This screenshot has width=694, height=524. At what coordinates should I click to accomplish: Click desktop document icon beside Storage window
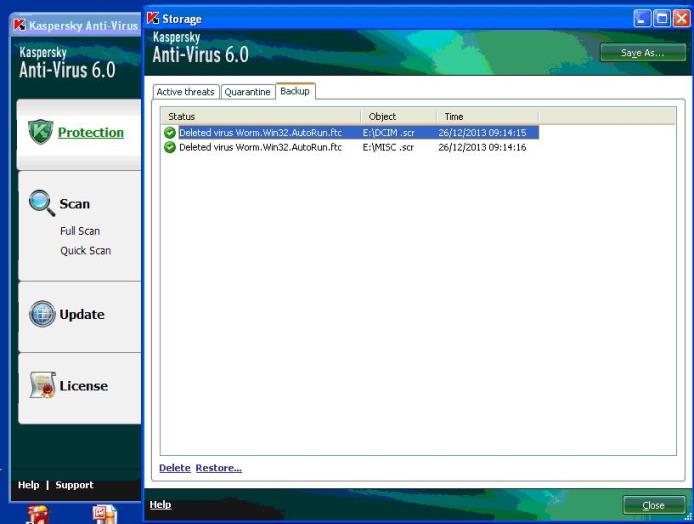pyautogui.click(x=105, y=515)
